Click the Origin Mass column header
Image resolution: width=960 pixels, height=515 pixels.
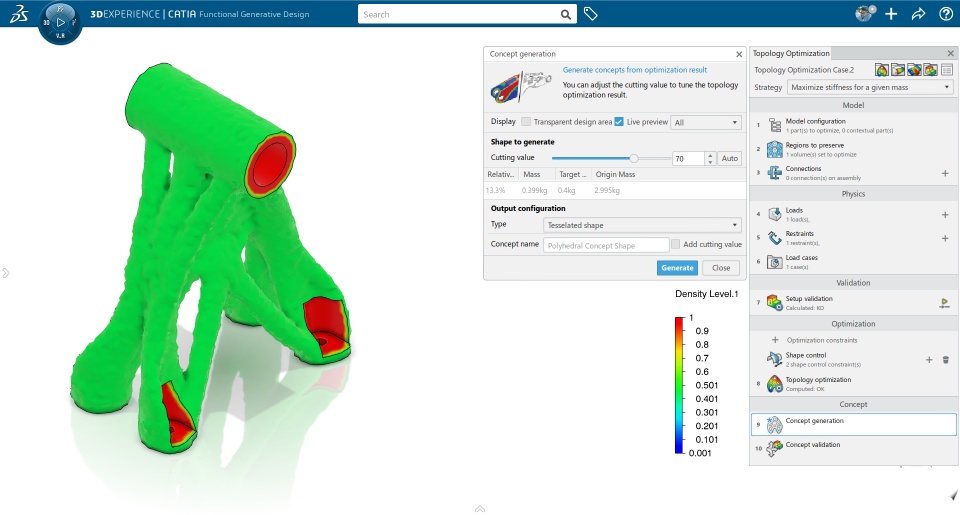coord(615,175)
